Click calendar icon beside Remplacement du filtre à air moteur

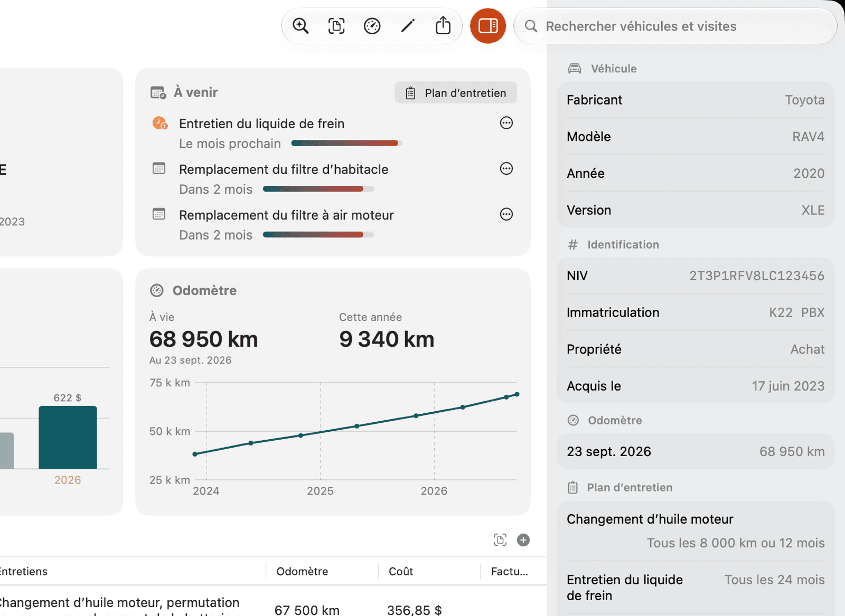pos(159,214)
